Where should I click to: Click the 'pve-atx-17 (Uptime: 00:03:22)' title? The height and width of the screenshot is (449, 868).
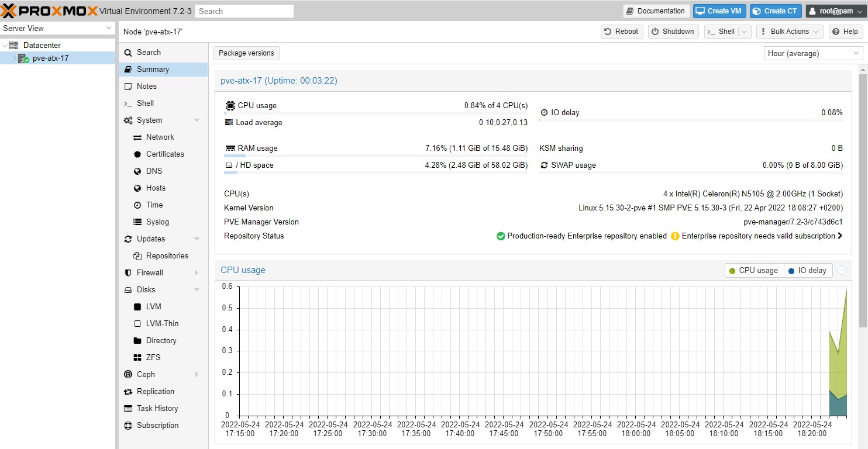pos(279,81)
